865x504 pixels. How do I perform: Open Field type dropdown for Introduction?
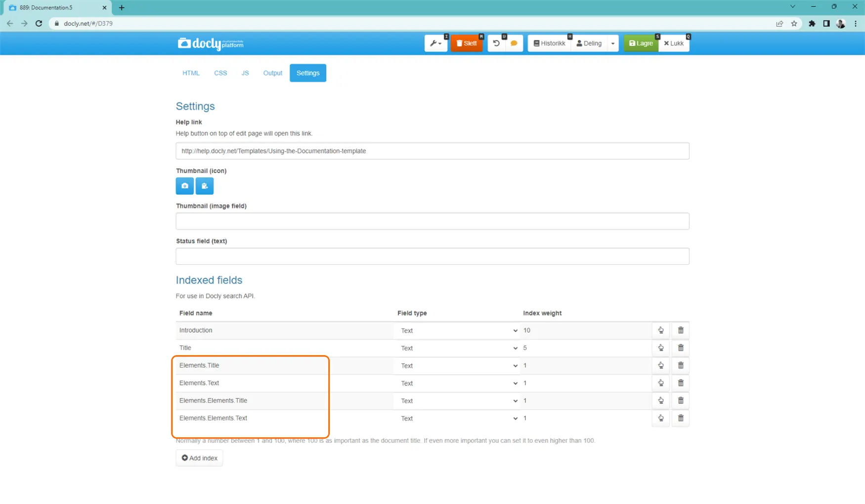[458, 331]
